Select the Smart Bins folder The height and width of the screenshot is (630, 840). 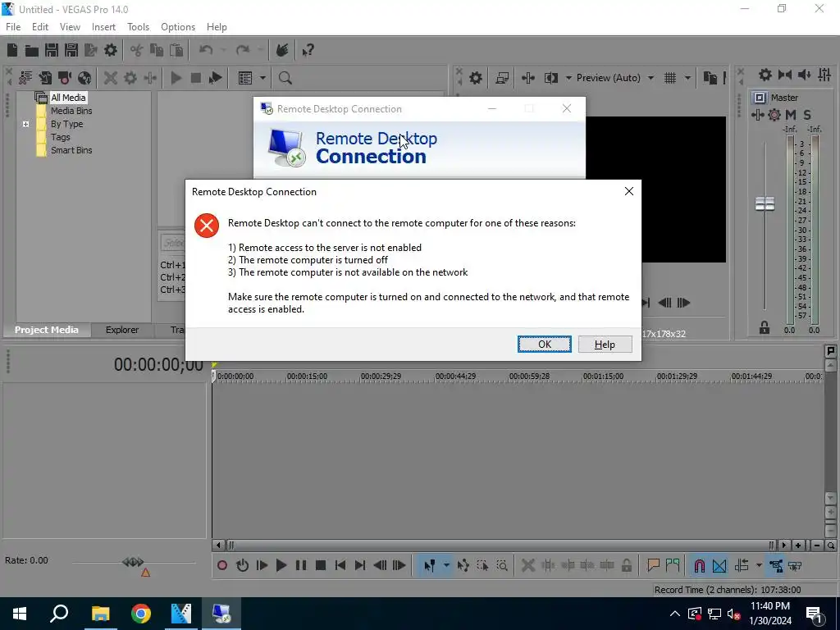71,151
